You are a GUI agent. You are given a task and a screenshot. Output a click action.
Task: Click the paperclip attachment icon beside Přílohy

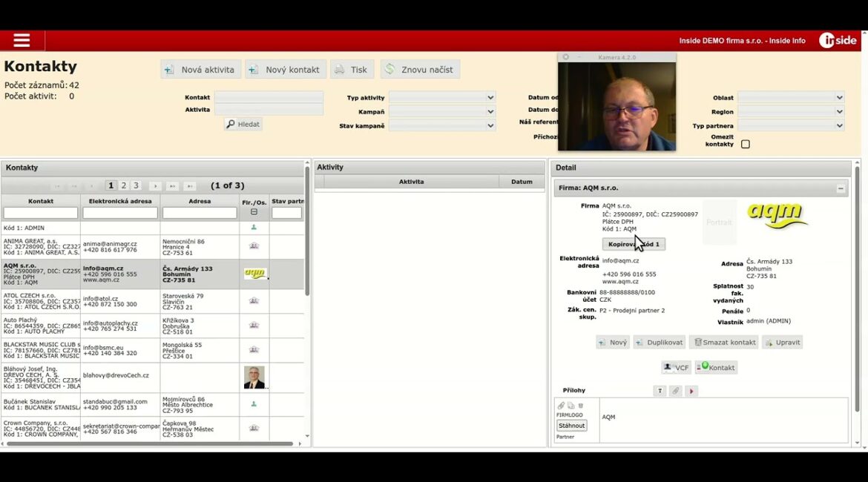675,391
